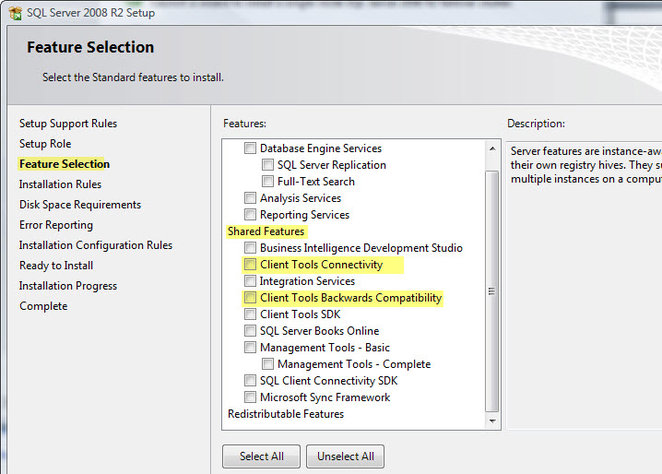Enable the Integration Services checkbox
The width and height of the screenshot is (662, 474).
[250, 281]
